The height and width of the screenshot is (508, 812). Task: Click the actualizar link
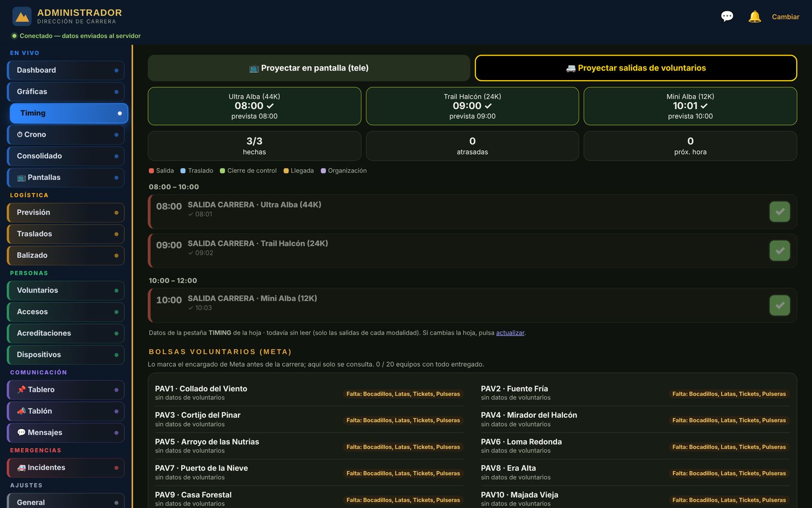[510, 333]
